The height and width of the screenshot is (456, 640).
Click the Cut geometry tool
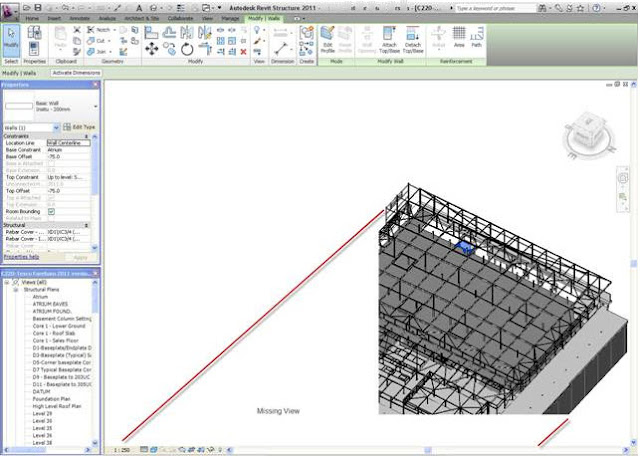pyautogui.click(x=96, y=41)
